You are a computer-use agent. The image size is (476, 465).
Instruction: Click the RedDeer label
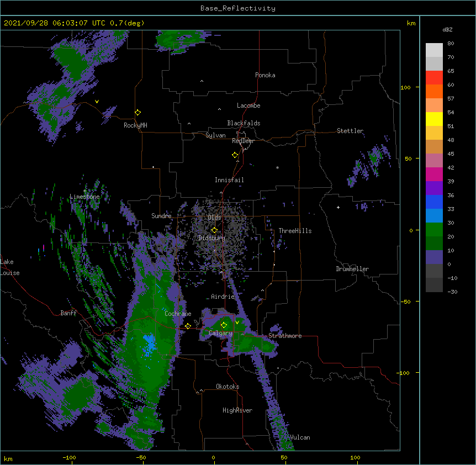(243, 141)
